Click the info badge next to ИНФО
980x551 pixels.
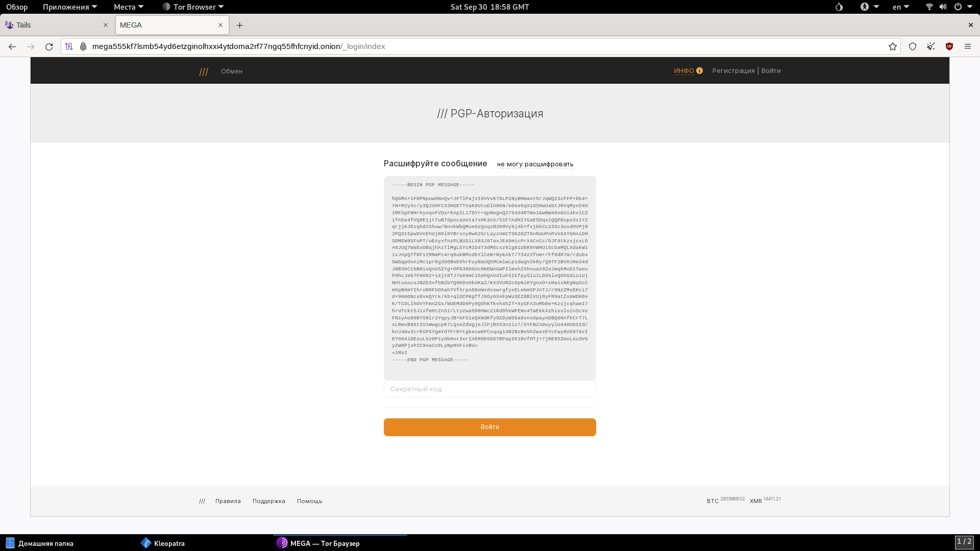(x=700, y=71)
